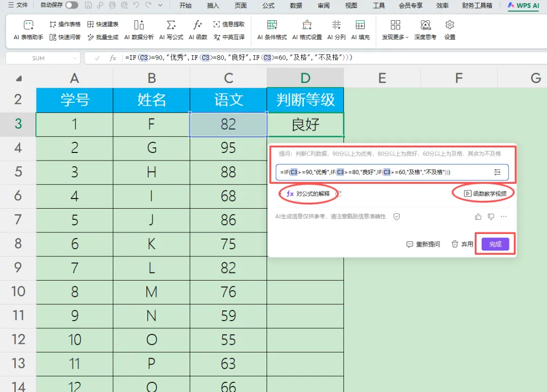Open 快速建表 quick table builder
Viewport: 547px width, 392px height.
point(103,24)
